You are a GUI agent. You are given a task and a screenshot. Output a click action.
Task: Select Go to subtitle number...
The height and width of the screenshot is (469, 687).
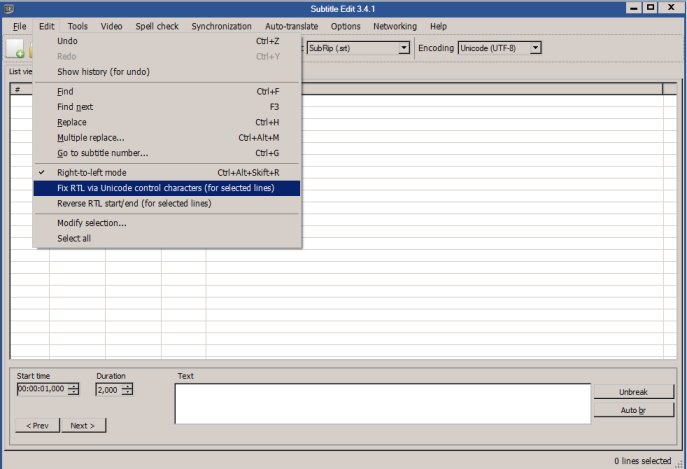pos(167,153)
